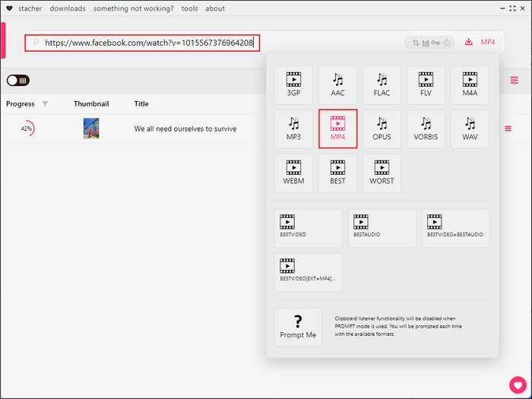Click the Prompt Me button
The image size is (532, 399).
(298, 327)
